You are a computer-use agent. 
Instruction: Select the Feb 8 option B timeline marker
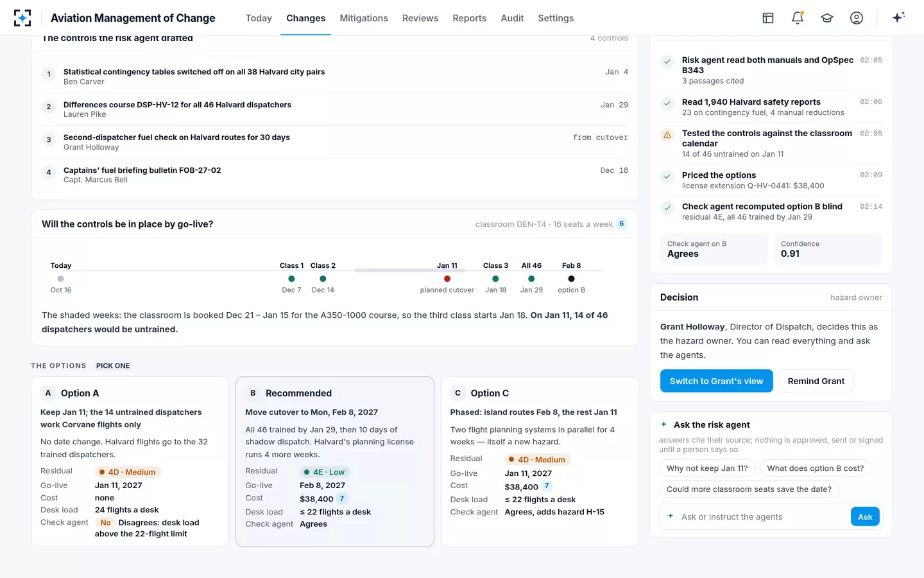click(x=571, y=278)
